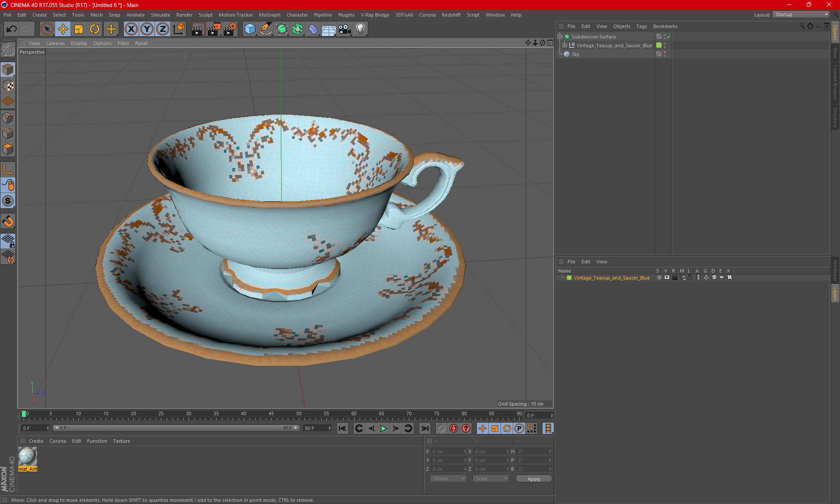Enable Points mode in left sidebar

(x=8, y=118)
